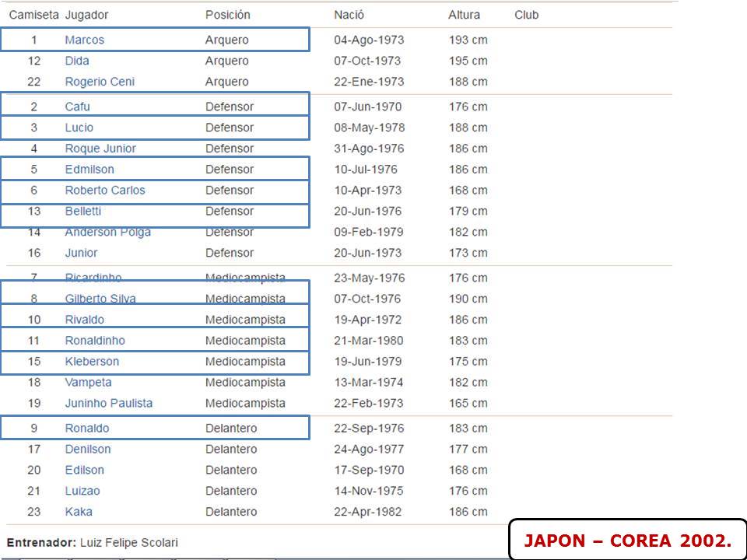Open the Luizao player link
The height and width of the screenshot is (560, 747).
(x=82, y=491)
